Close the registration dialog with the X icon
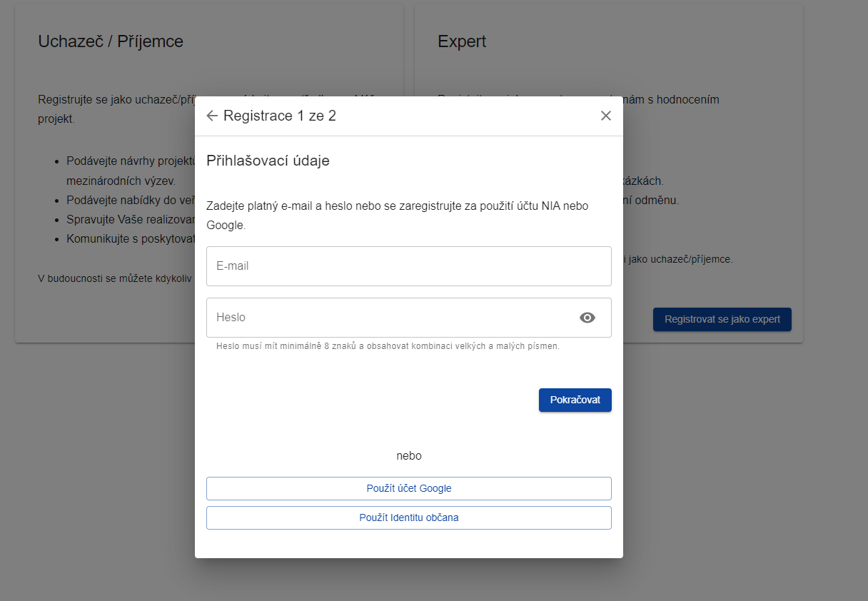The height and width of the screenshot is (601, 868). tap(606, 116)
